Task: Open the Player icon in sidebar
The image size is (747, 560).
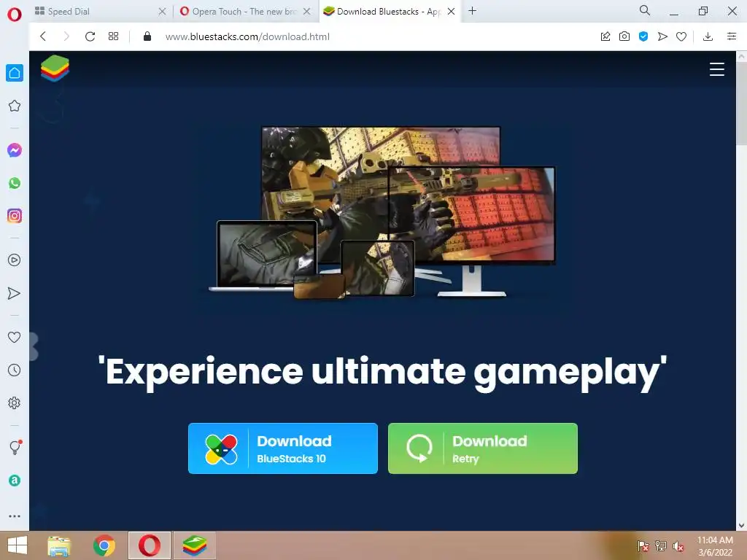Action: [x=15, y=260]
